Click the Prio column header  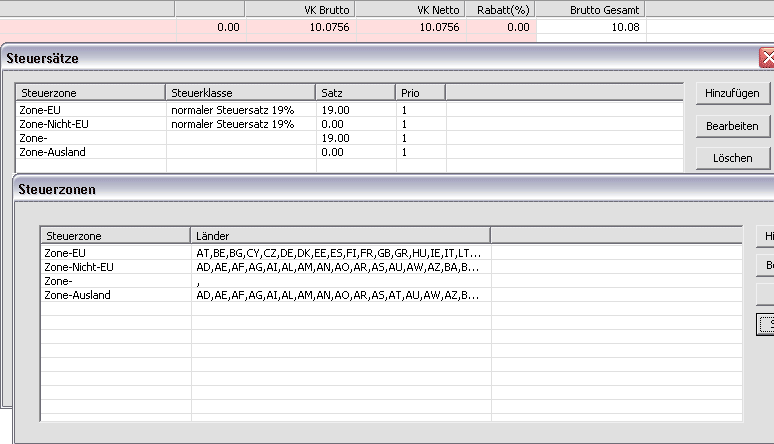(x=420, y=93)
